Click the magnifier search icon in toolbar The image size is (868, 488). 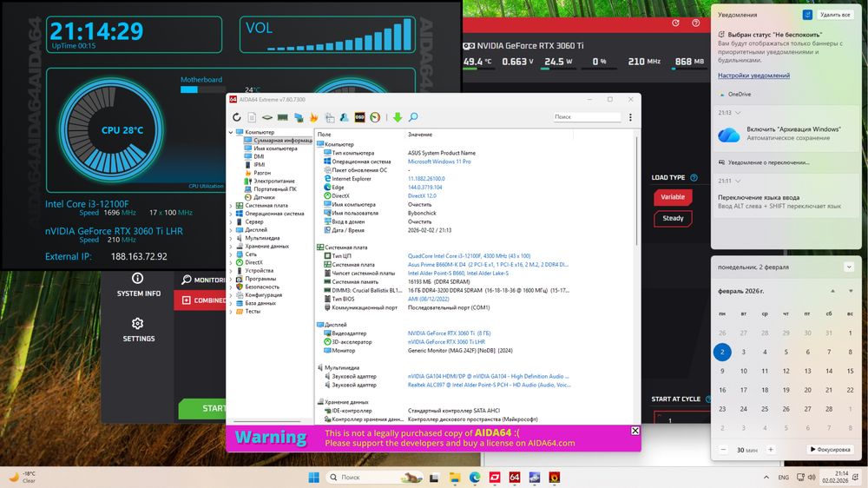pos(413,117)
